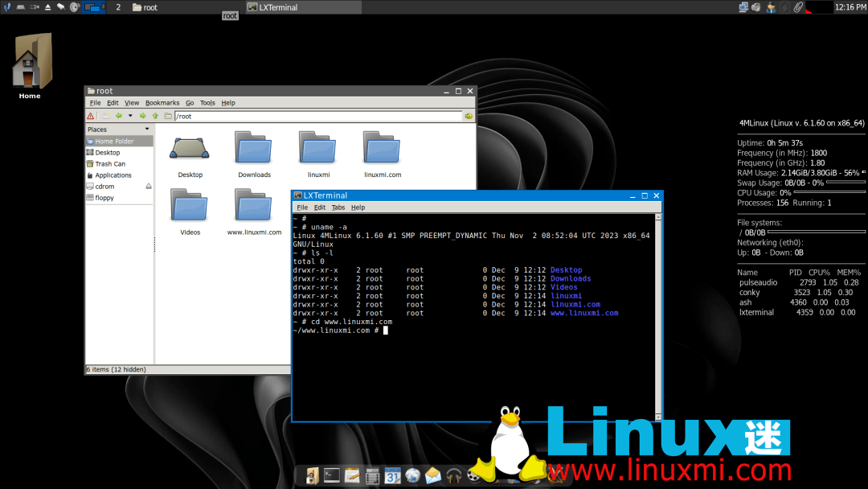Click the speaker icon in the top panel
Screen dimensions: 868x489
(74, 6)
